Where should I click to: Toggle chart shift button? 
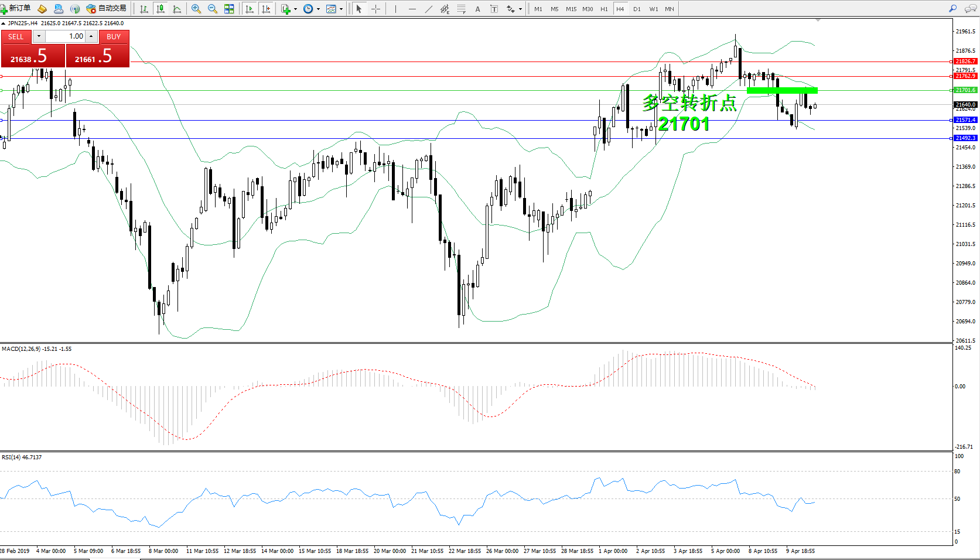[x=266, y=9]
